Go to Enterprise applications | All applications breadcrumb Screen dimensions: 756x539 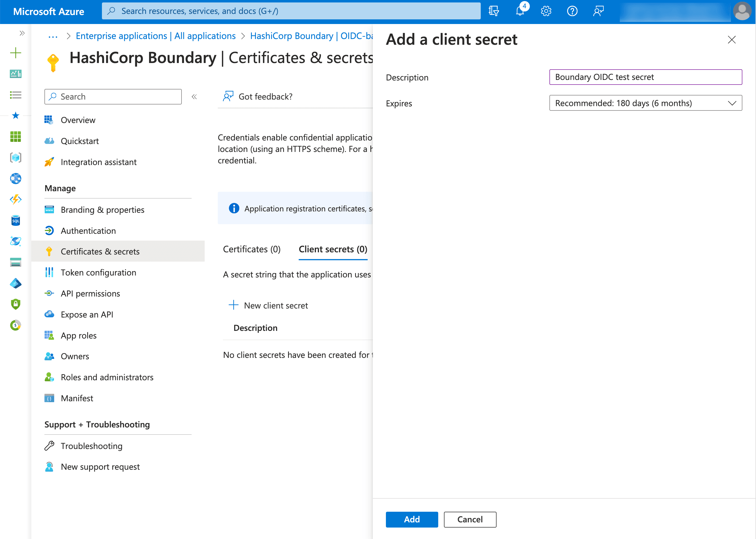[x=156, y=36]
